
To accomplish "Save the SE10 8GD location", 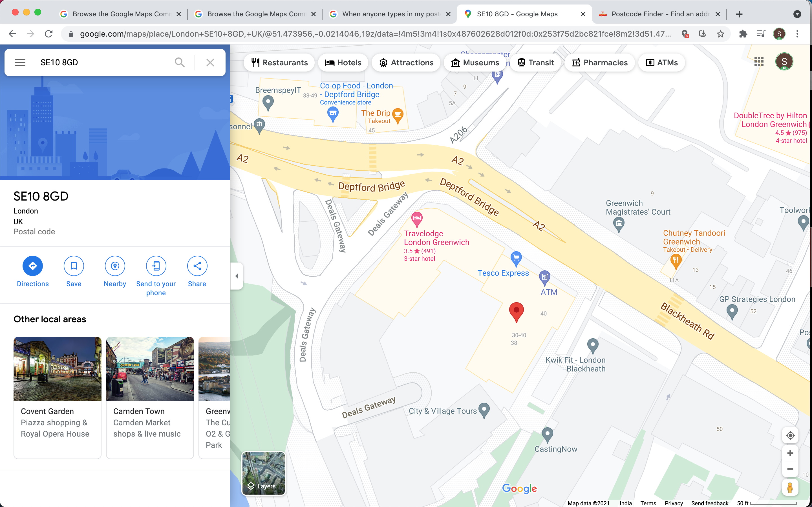I will click(x=74, y=266).
